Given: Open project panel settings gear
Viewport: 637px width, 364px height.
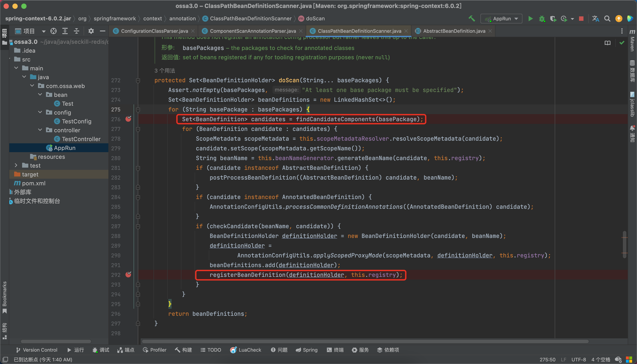Looking at the screenshot, I should [x=91, y=31].
